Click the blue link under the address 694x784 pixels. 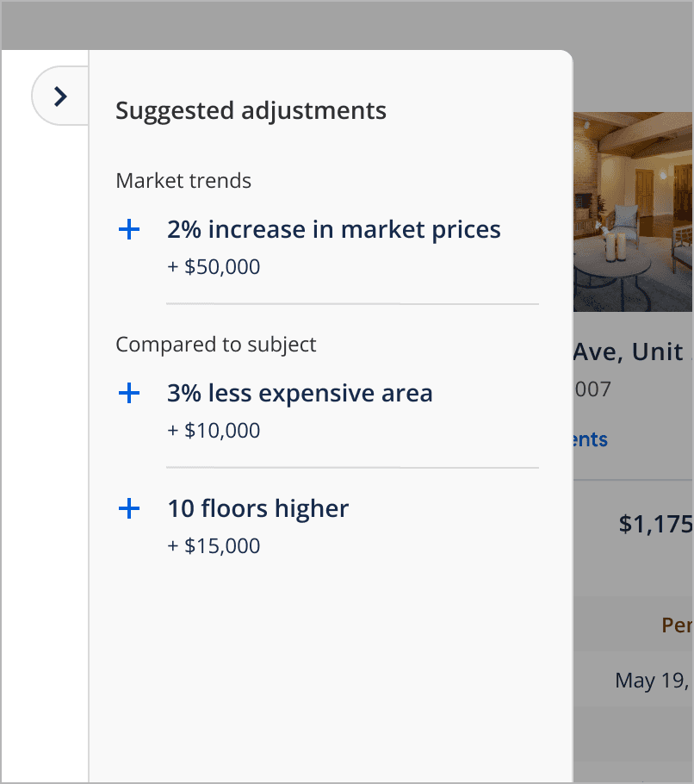[591, 440]
